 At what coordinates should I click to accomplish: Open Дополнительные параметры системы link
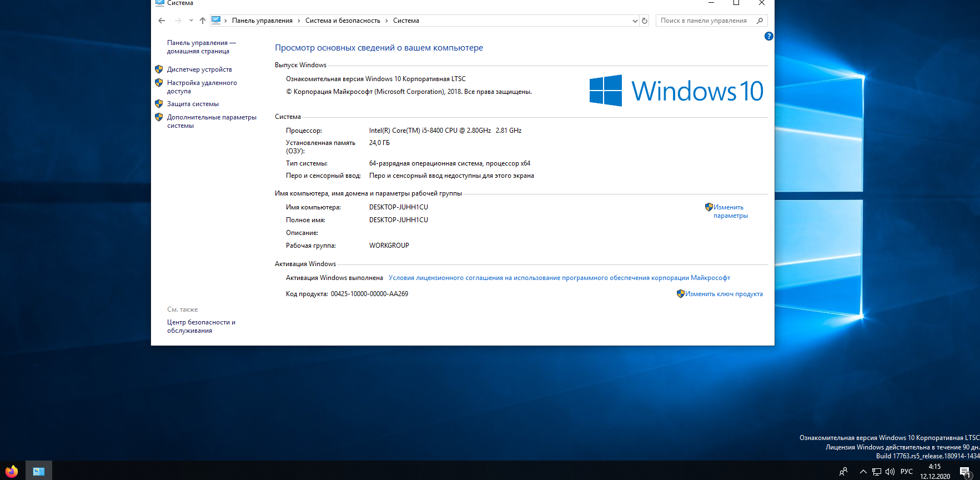(212, 121)
